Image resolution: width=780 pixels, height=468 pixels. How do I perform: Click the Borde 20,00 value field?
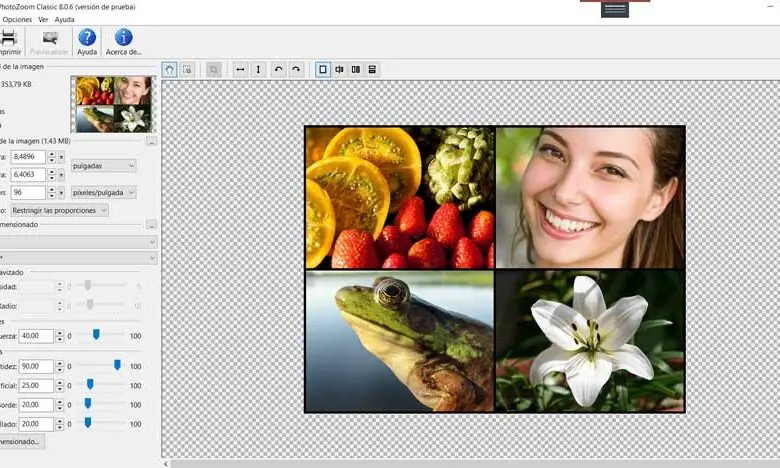pyautogui.click(x=36, y=405)
